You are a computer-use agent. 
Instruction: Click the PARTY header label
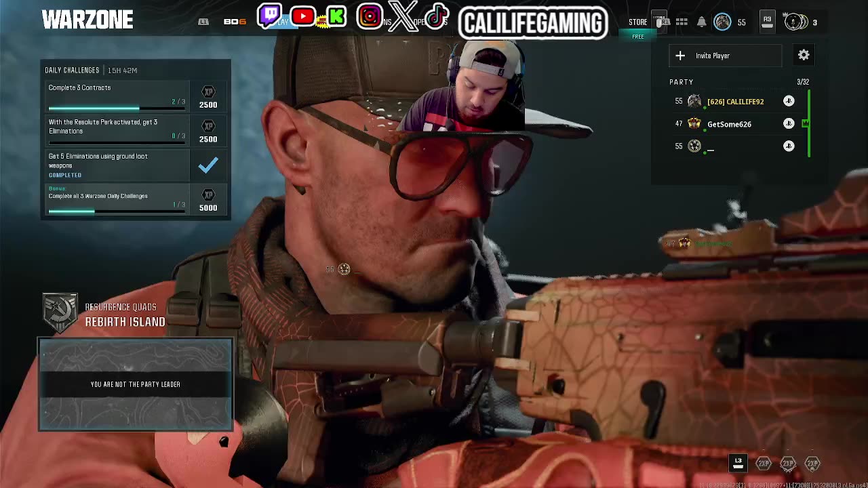click(x=682, y=82)
